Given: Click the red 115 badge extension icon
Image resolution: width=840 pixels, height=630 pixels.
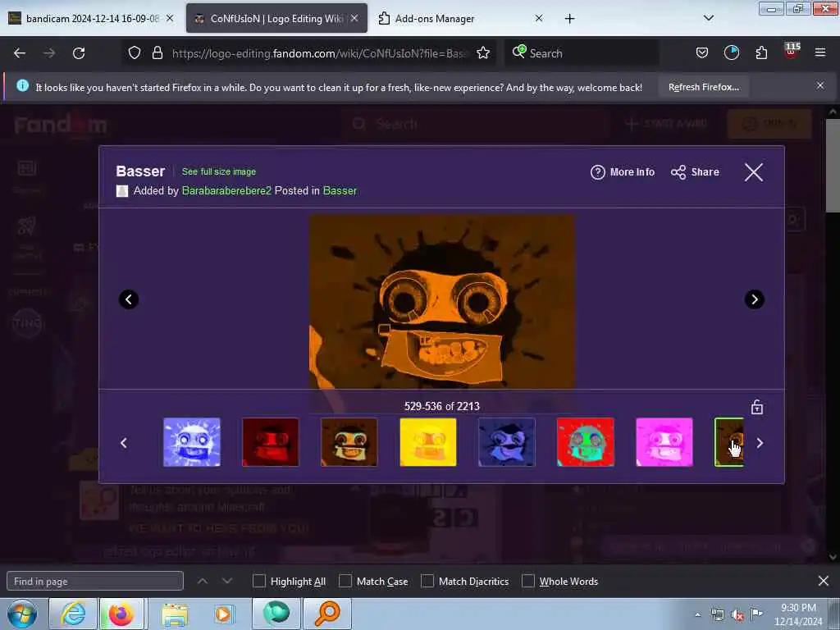Looking at the screenshot, I should 792,52.
